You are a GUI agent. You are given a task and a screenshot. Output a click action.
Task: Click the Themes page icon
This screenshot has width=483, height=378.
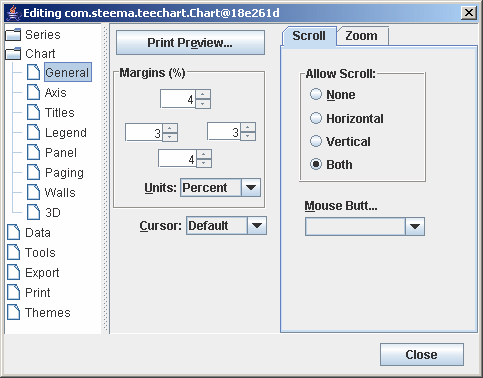[14, 312]
